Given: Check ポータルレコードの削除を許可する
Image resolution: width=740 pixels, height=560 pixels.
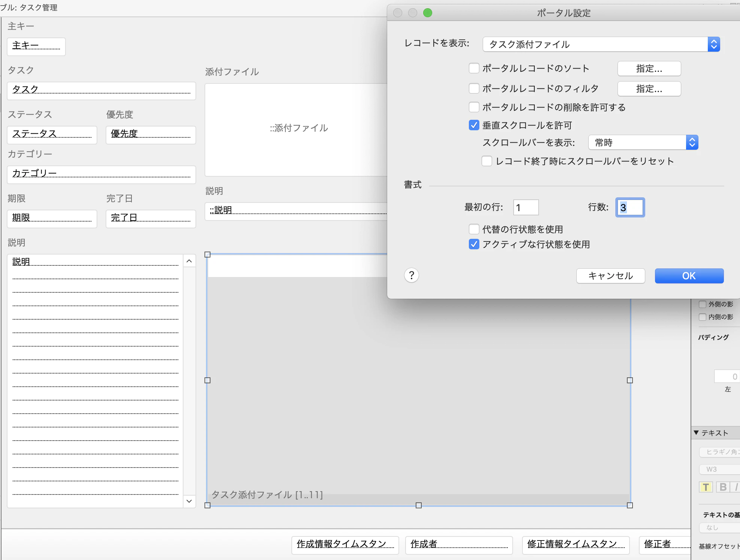Looking at the screenshot, I should (x=474, y=107).
